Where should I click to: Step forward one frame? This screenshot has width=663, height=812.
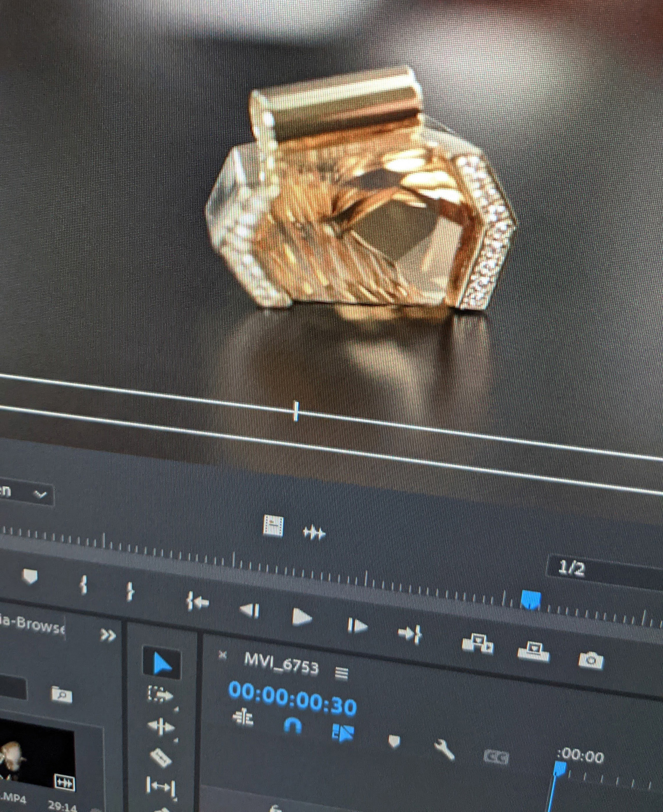(357, 626)
